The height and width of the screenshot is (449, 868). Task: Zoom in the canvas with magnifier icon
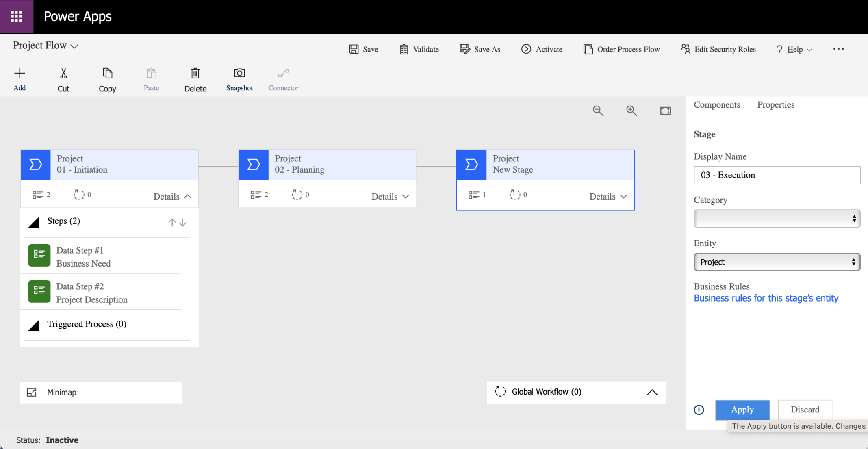pyautogui.click(x=631, y=111)
